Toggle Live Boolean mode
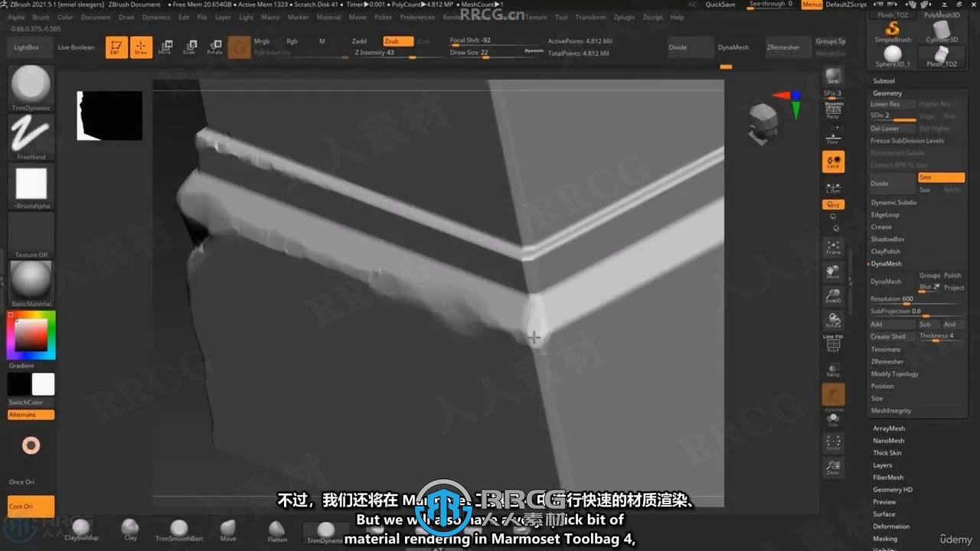Image resolution: width=980 pixels, height=551 pixels. point(77,47)
